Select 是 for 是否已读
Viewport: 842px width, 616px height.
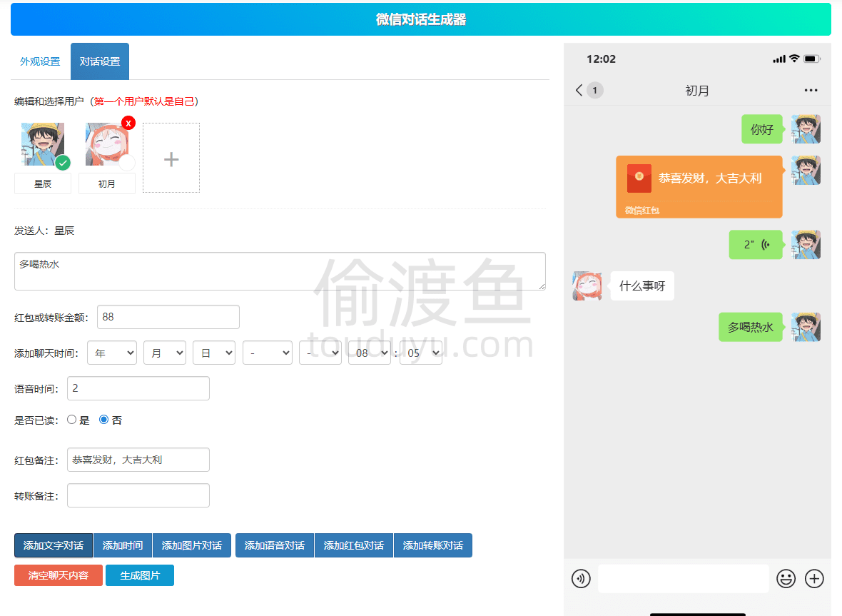click(71, 420)
